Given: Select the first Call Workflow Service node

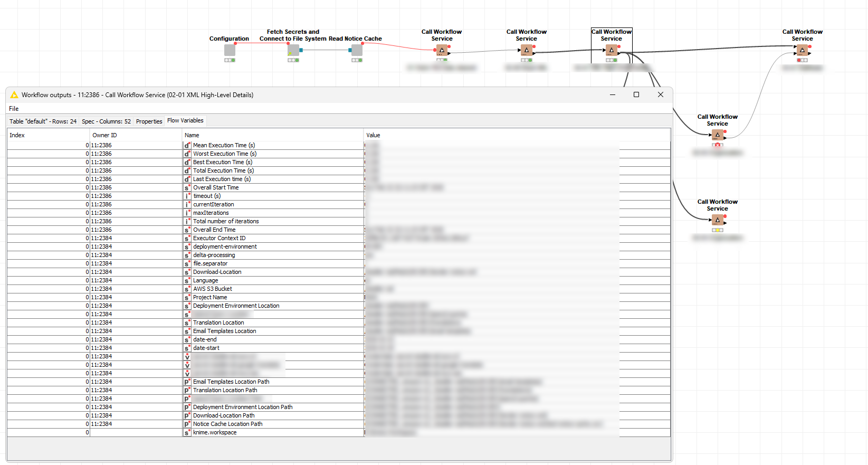Looking at the screenshot, I should coord(442,50).
